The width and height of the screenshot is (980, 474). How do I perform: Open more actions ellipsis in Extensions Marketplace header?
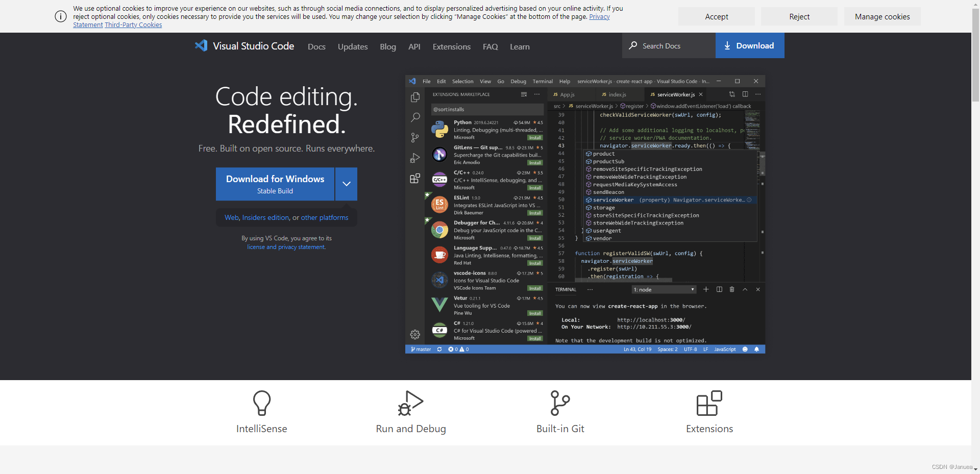coord(537,94)
